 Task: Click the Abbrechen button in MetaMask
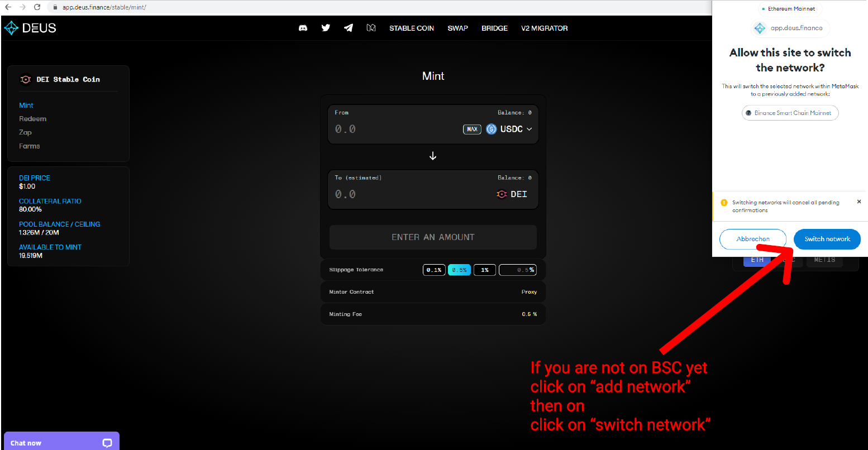click(753, 239)
